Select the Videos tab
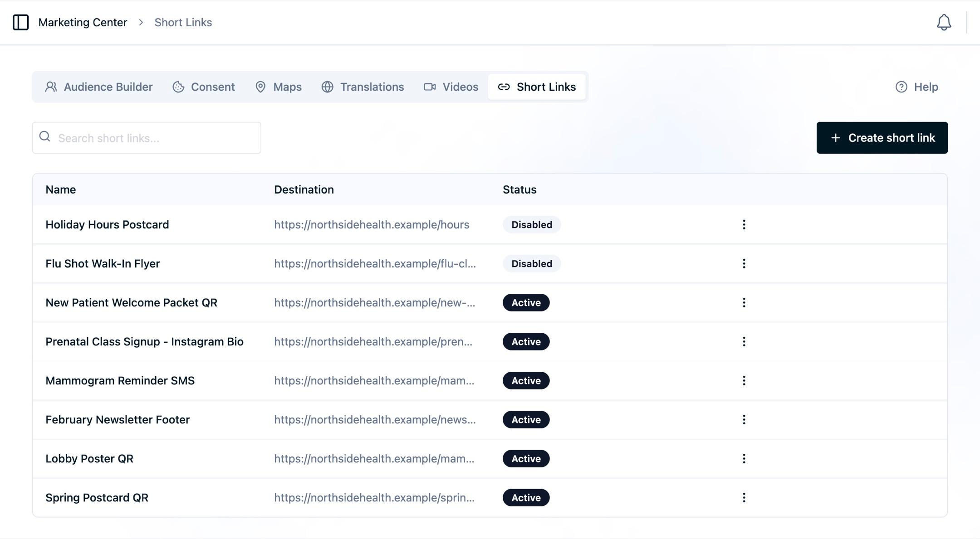The image size is (980, 539). (451, 87)
